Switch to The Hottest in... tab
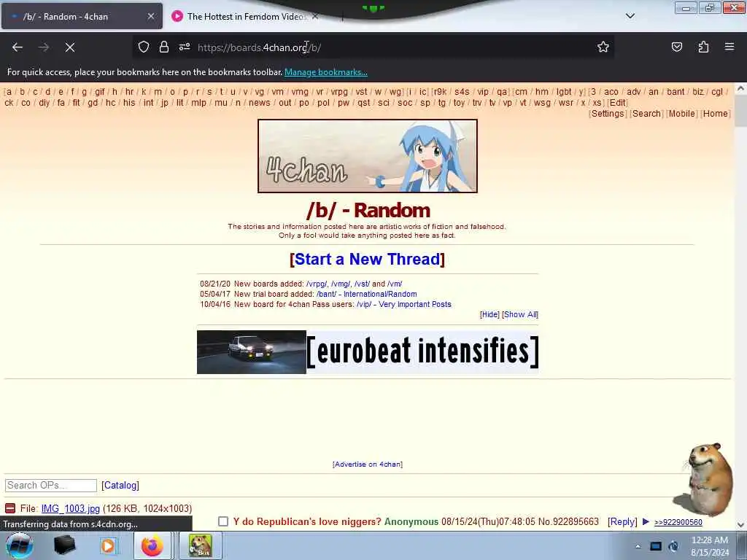This screenshot has height=560, width=747. 246,16
